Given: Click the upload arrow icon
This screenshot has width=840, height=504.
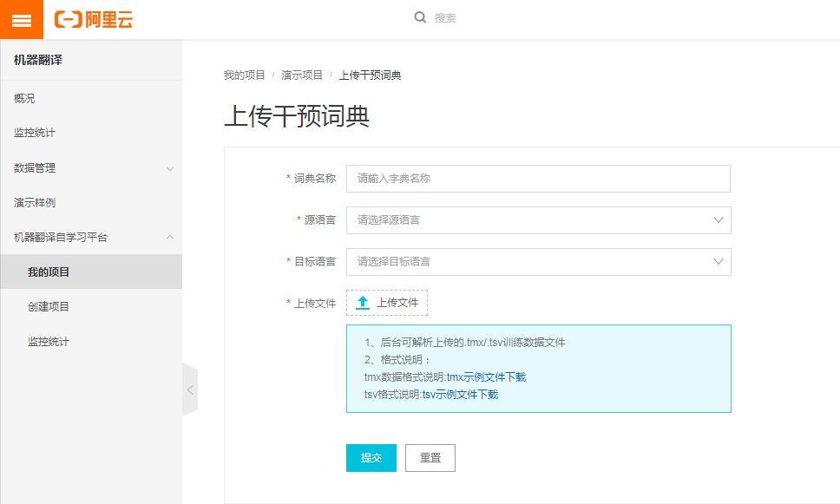Looking at the screenshot, I should tap(363, 303).
